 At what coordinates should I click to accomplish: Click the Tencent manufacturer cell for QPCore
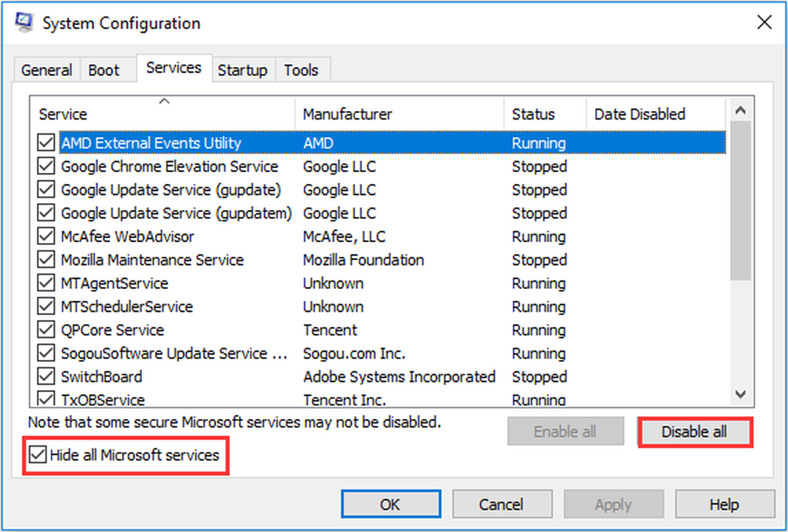330,330
